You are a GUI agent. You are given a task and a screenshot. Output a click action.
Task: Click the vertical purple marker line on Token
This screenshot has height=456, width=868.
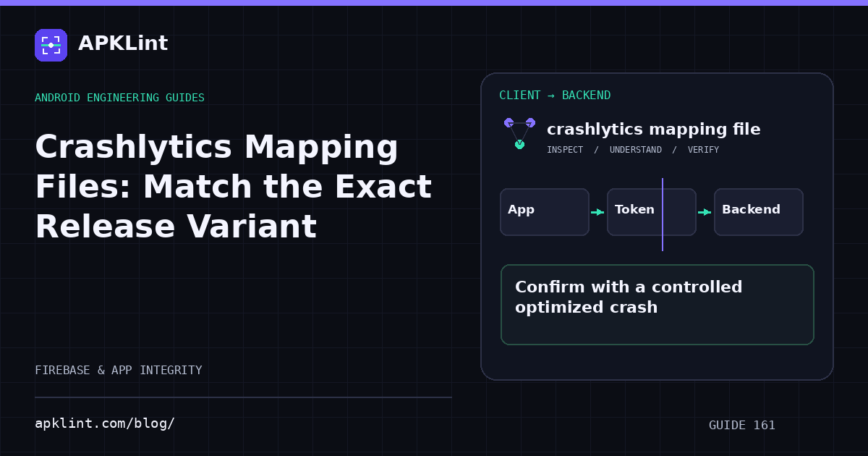click(x=663, y=214)
